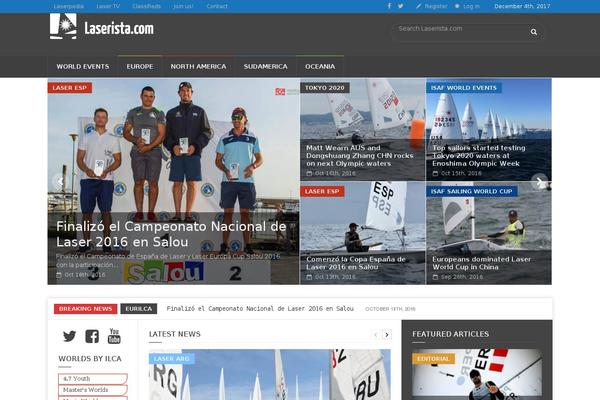
Task: Open the Europe menu
Action: pos(140,67)
